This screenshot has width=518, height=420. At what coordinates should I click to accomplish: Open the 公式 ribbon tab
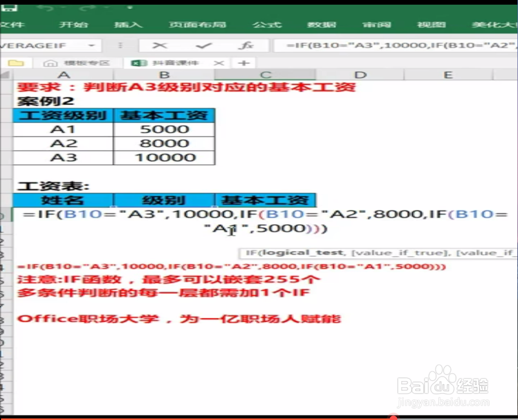267,25
